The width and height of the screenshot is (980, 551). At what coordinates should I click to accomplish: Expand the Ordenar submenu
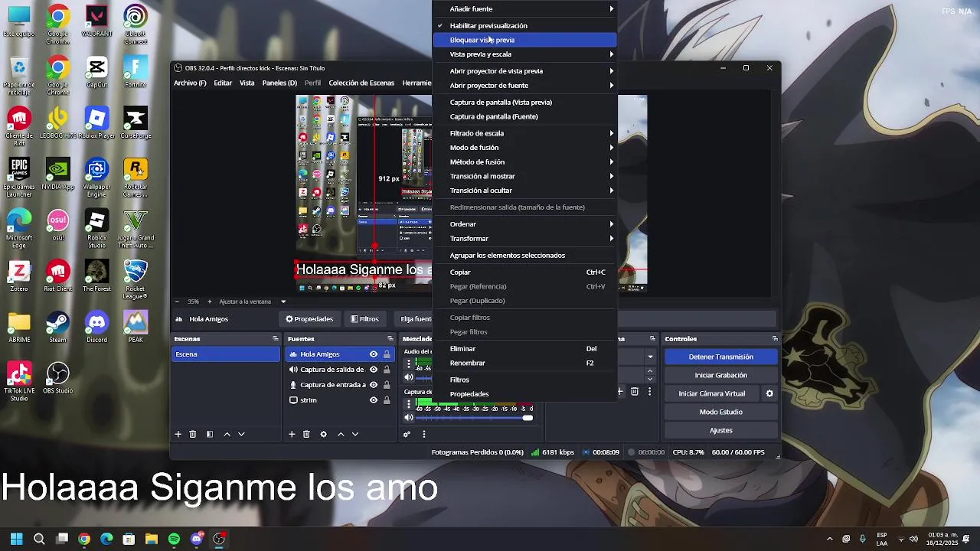pyautogui.click(x=525, y=224)
